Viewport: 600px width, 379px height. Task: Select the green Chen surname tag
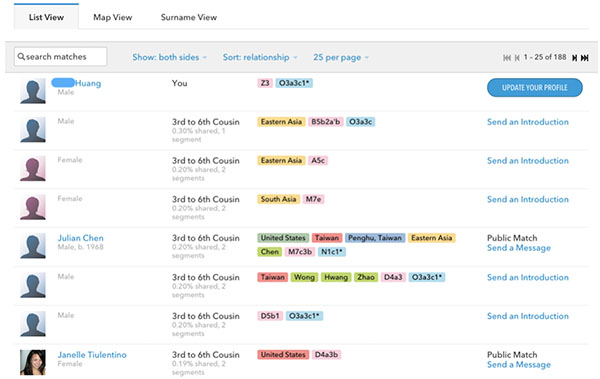pos(270,252)
